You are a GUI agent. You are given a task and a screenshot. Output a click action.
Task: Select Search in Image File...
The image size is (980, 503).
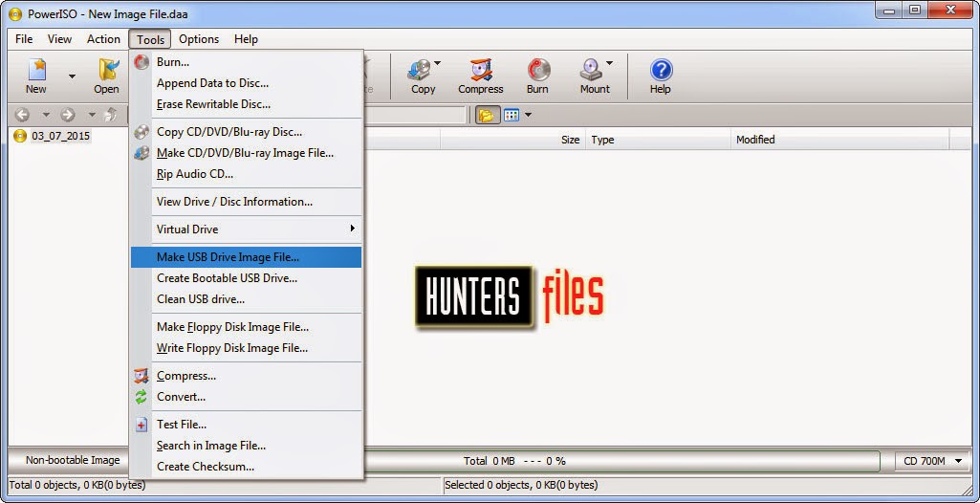pyautogui.click(x=247, y=446)
